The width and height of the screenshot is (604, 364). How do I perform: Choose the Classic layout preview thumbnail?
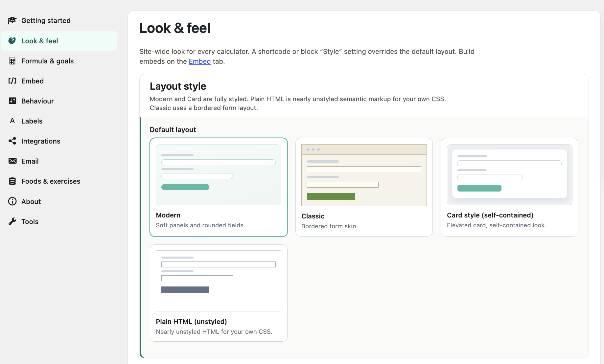click(x=364, y=175)
